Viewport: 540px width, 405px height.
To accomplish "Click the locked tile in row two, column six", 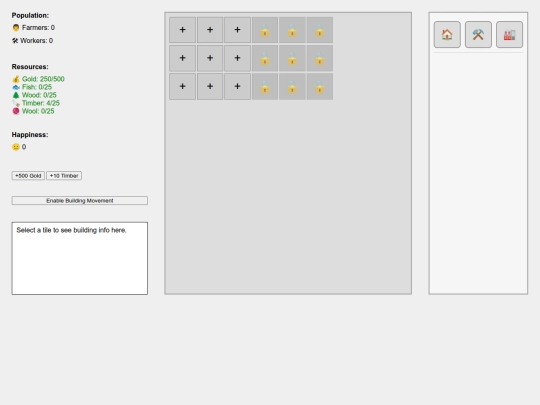I will tap(320, 58).
